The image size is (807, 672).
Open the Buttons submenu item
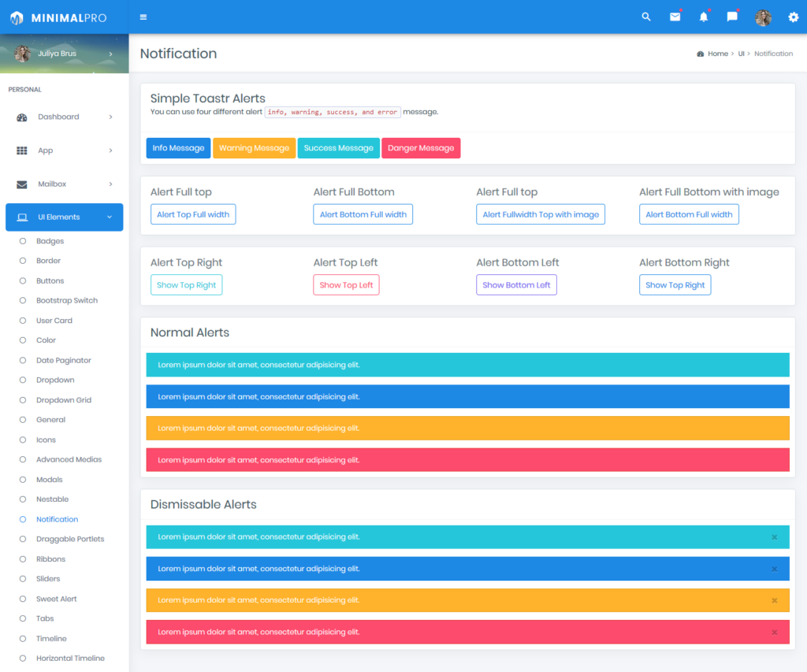pos(50,281)
